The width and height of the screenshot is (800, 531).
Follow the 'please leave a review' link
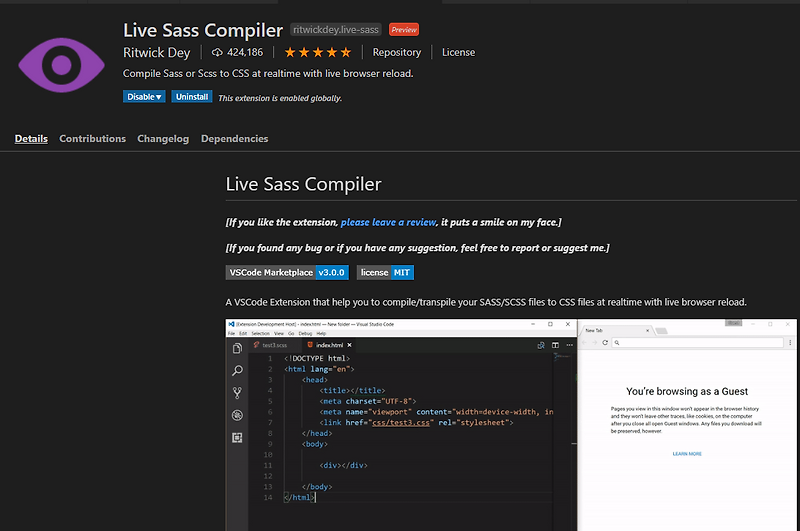coord(388,222)
